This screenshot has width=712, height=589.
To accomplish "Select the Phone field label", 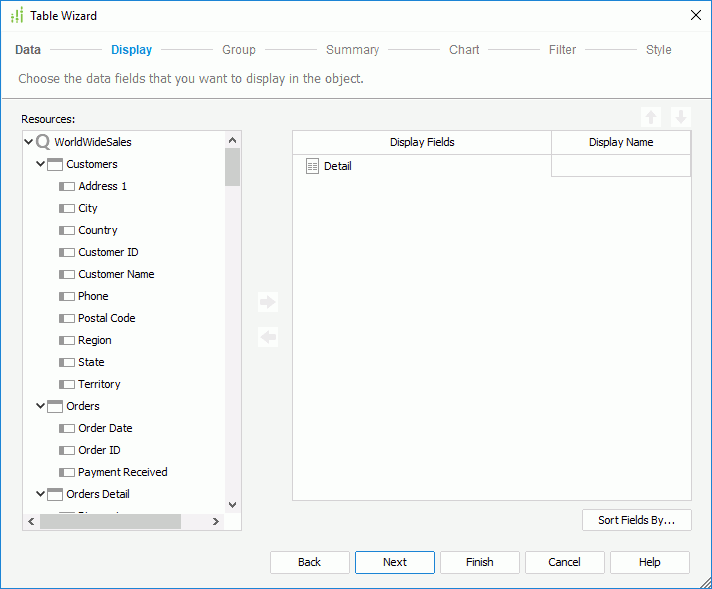I will click(93, 296).
